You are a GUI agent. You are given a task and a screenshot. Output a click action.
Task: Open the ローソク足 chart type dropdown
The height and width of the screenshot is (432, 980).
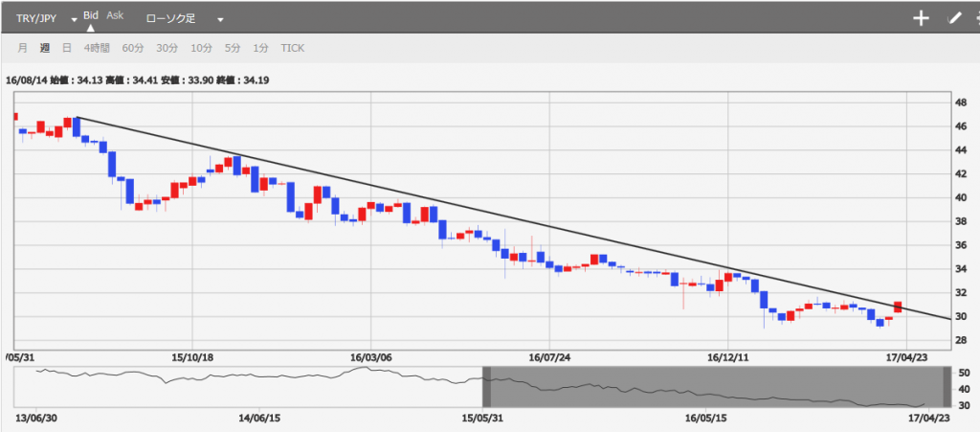[185, 19]
